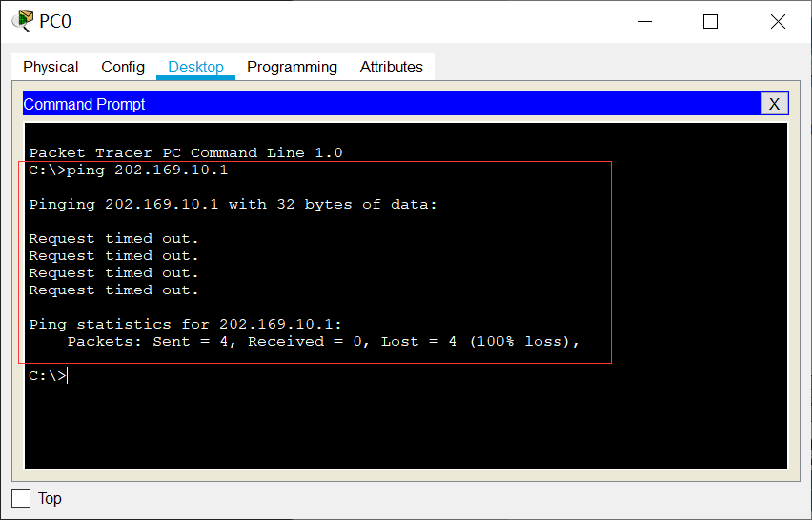
Task: Go to the Attributes tab
Action: tap(392, 68)
